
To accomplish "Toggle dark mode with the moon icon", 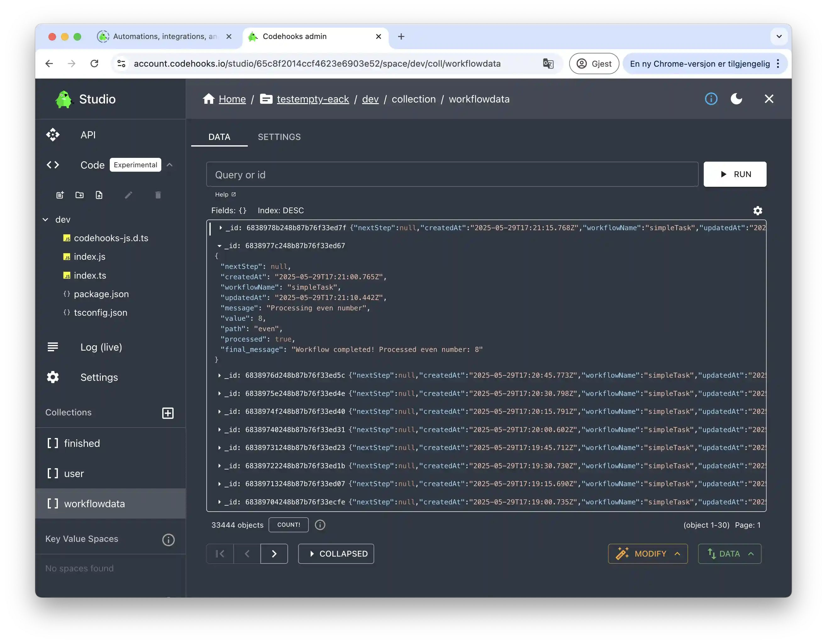I will click(736, 99).
